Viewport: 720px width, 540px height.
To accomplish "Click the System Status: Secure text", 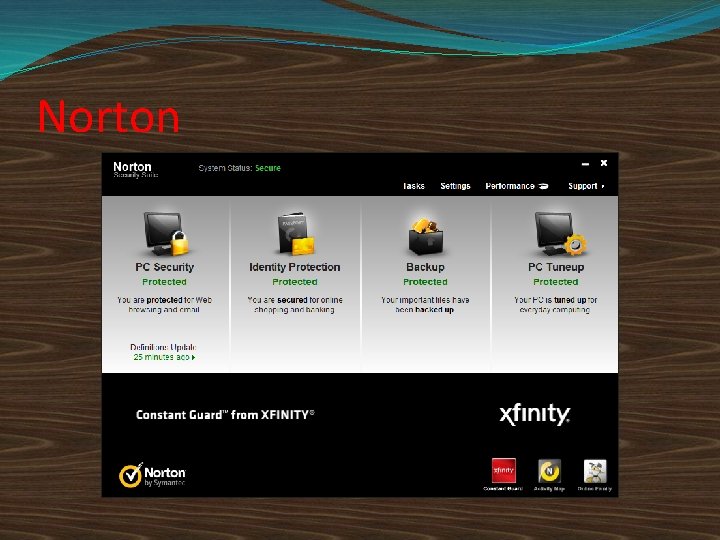I will coord(239,168).
